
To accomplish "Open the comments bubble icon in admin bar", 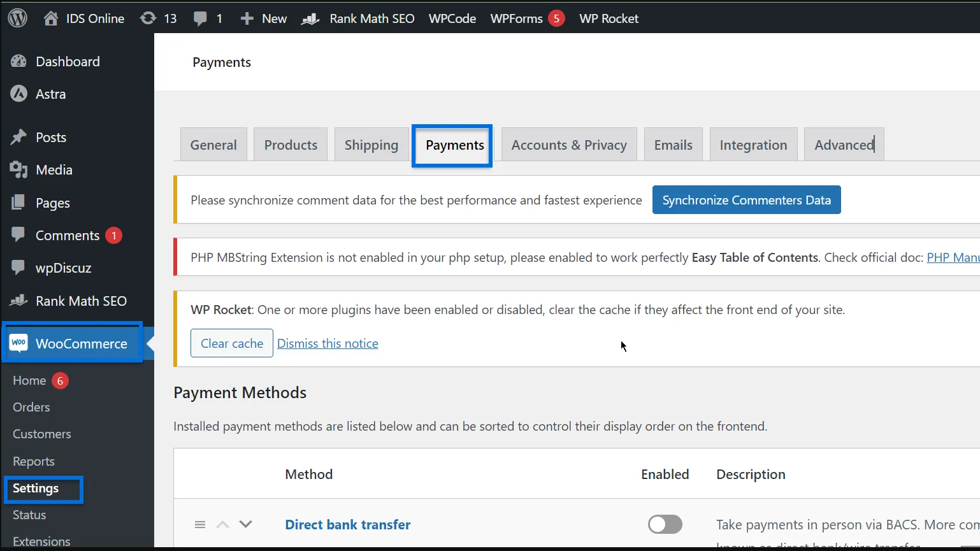I will pos(200,18).
